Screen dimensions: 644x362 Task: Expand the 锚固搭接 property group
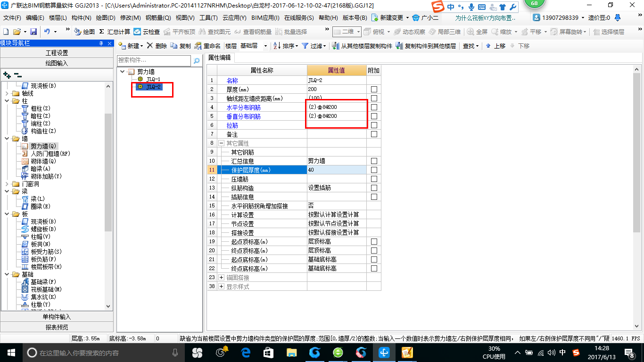point(221,278)
